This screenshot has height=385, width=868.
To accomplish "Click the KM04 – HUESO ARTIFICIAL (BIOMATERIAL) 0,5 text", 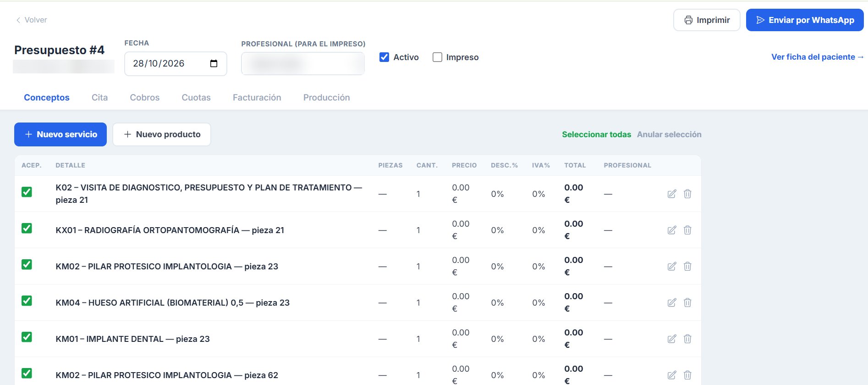I will click(150, 302).
